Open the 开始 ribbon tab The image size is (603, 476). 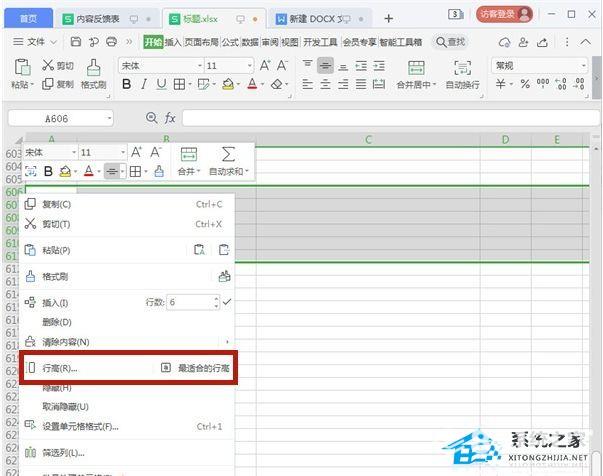point(153,42)
